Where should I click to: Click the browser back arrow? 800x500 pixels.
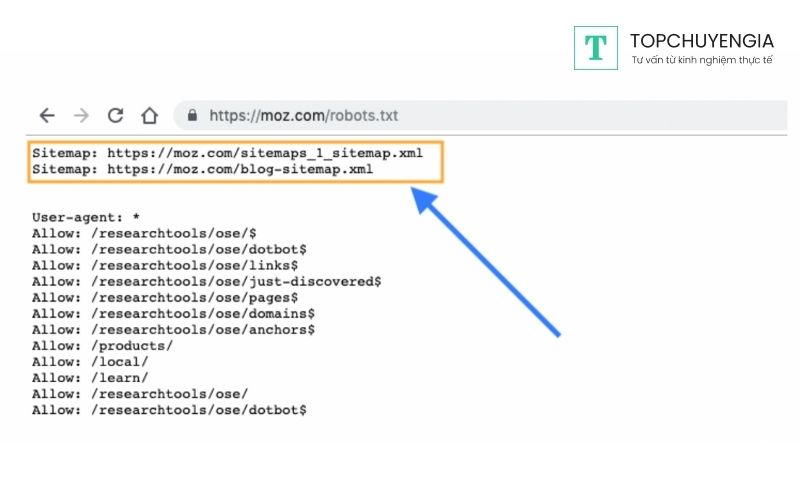[x=47, y=115]
